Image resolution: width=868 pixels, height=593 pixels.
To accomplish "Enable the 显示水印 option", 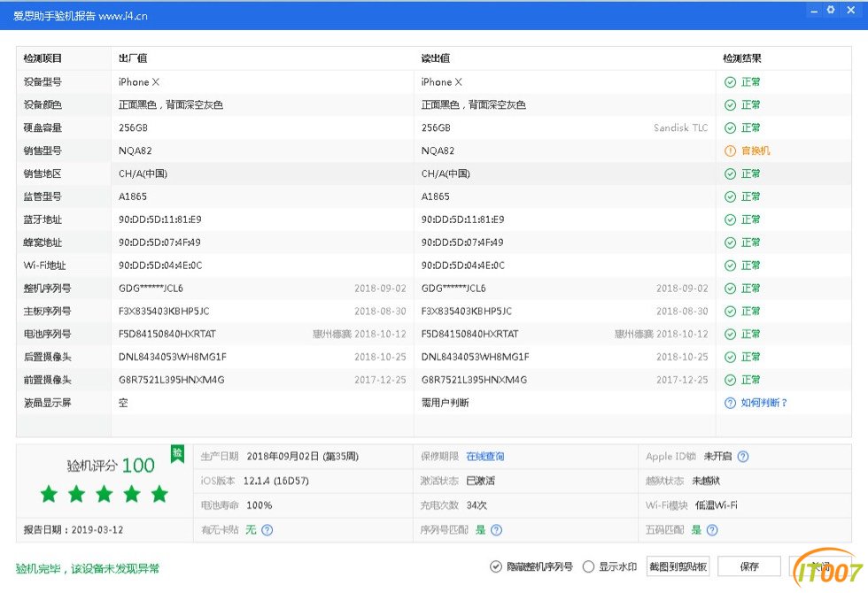I will click(609, 567).
